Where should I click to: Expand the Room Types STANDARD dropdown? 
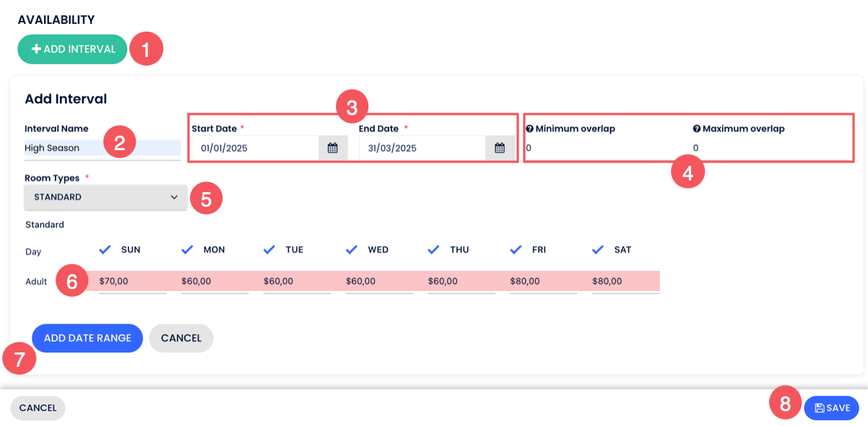coord(105,197)
